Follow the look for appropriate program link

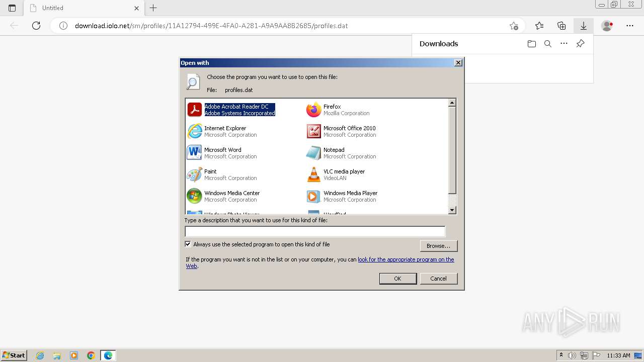[x=406, y=259]
